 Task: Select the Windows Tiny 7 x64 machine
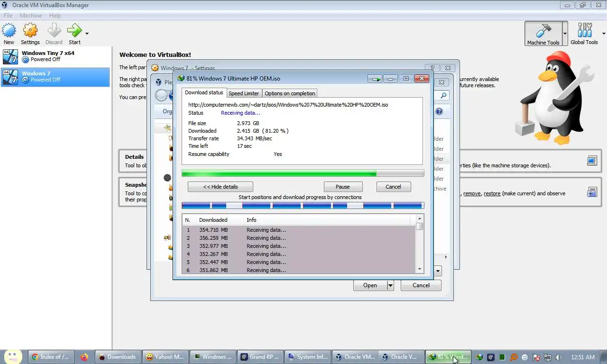[55, 56]
